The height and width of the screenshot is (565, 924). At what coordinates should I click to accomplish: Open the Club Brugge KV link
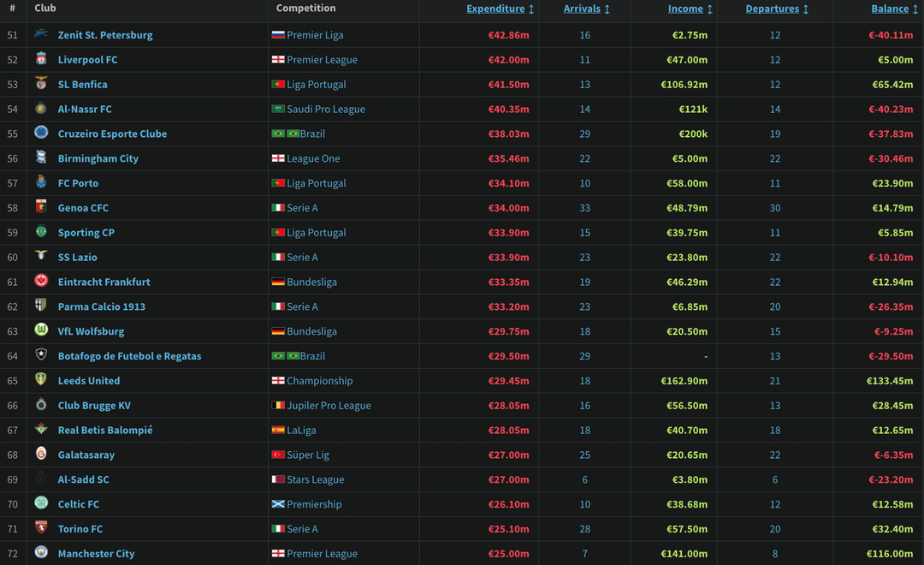(94, 407)
